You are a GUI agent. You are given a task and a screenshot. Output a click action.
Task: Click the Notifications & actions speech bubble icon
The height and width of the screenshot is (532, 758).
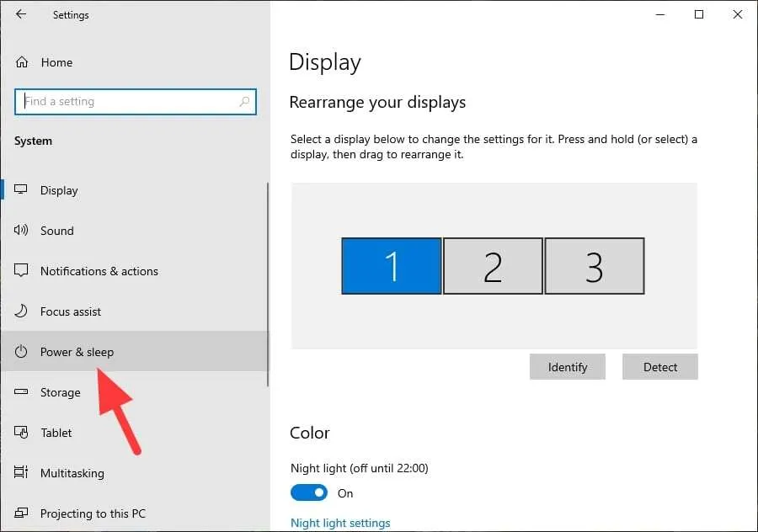(21, 270)
